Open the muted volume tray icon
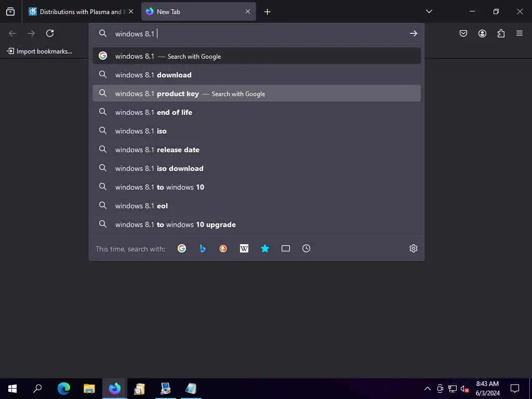The width and height of the screenshot is (532, 399). coord(464,389)
